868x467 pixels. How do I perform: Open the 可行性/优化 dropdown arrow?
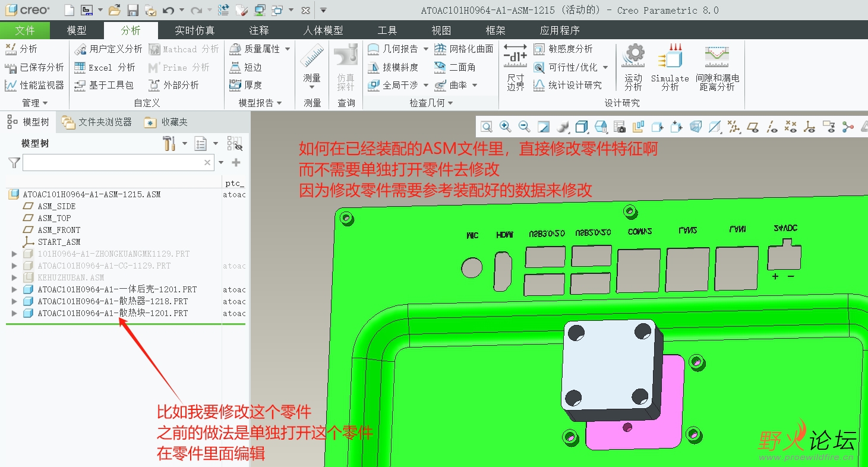(x=605, y=67)
